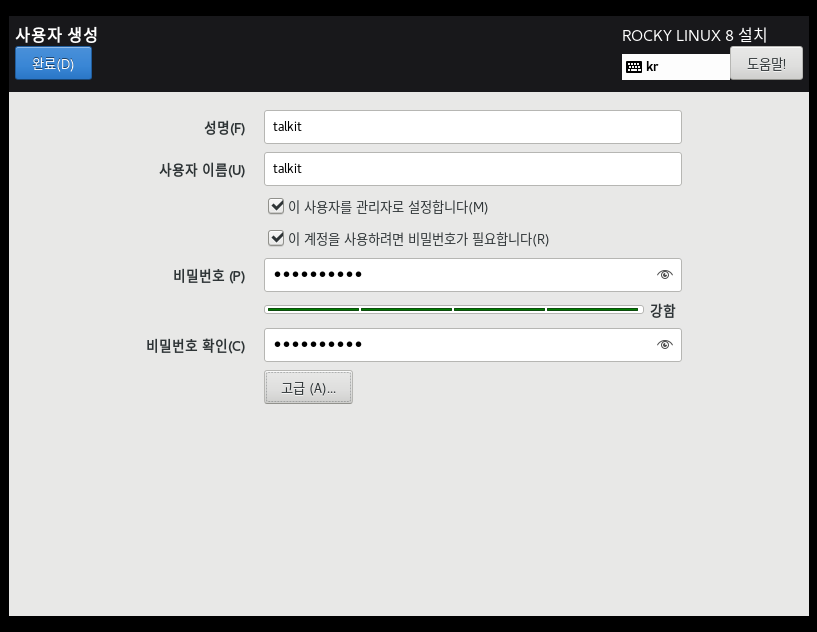Focus the 비밀번호 (P) password field
Screen dimensions: 817x632
coord(473,275)
